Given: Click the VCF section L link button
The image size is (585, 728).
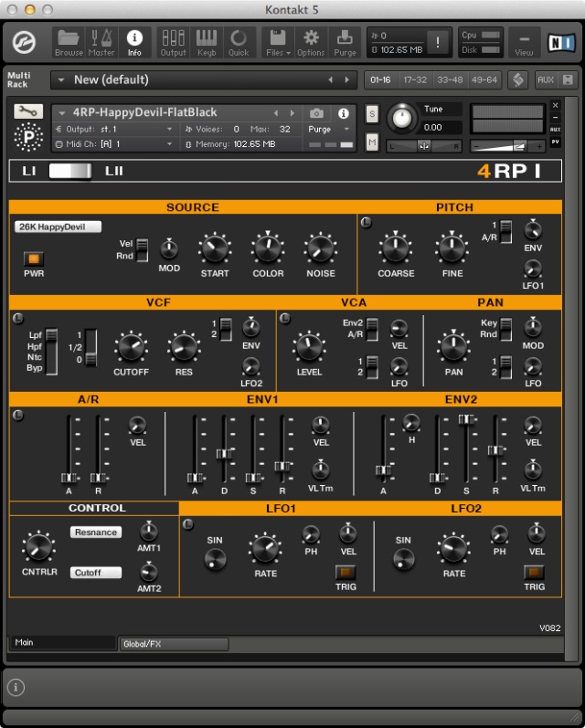Looking at the screenshot, I should pos(17,319).
